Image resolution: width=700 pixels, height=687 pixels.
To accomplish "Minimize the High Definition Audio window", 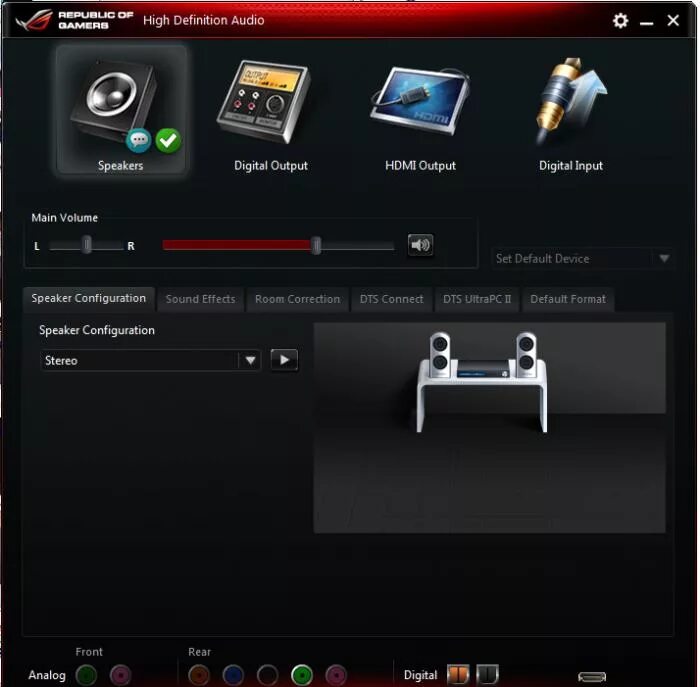I will (x=646, y=21).
